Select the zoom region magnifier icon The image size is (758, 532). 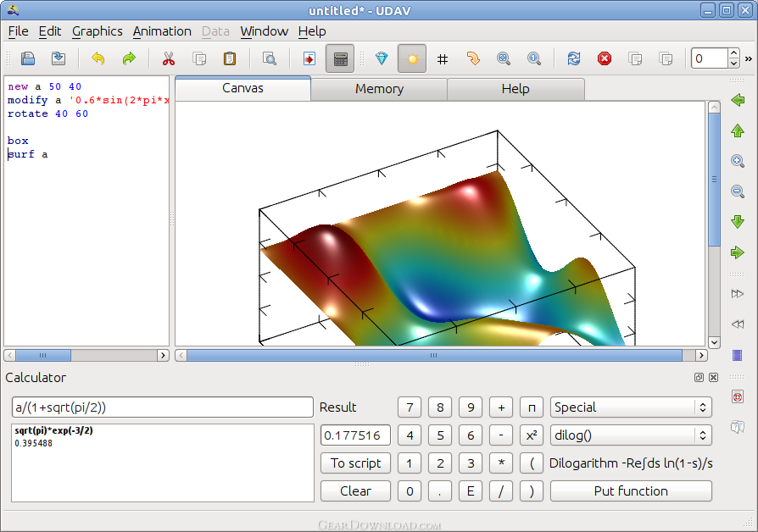pyautogui.click(x=504, y=59)
